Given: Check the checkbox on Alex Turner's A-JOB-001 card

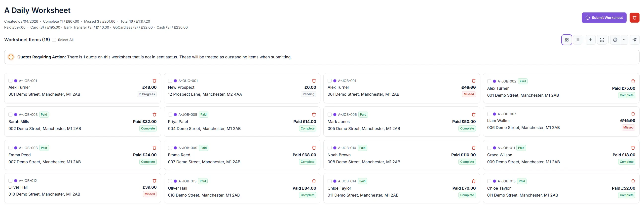Looking at the screenshot, I should [10, 81].
